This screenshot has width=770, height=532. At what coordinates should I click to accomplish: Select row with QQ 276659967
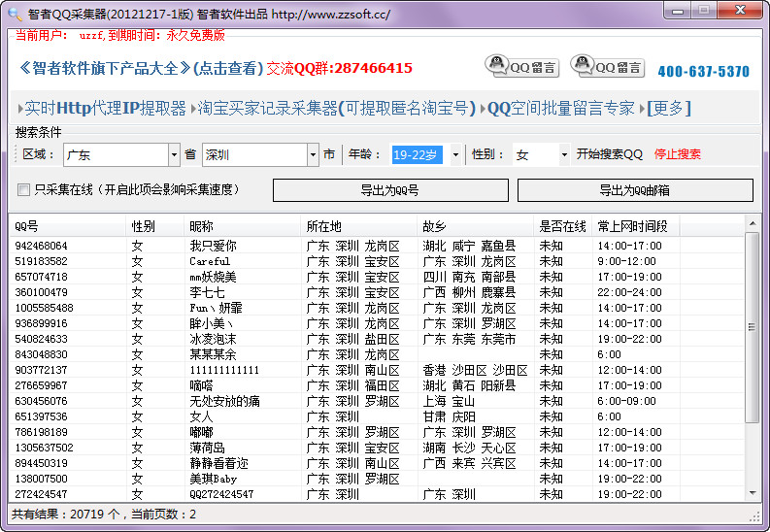[x=376, y=385]
